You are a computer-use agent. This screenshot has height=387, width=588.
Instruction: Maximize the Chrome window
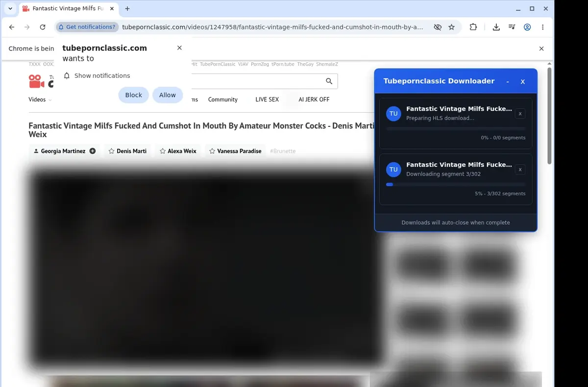coord(532,8)
